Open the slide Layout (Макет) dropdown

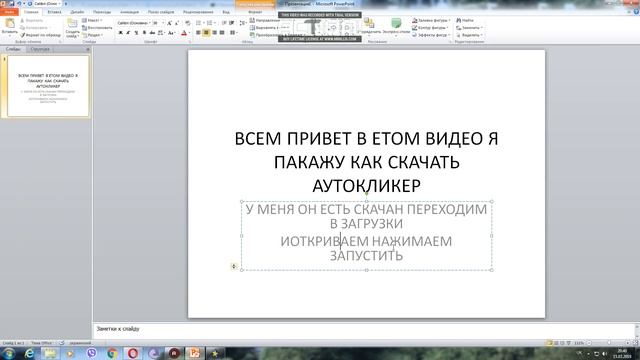[x=92, y=20]
